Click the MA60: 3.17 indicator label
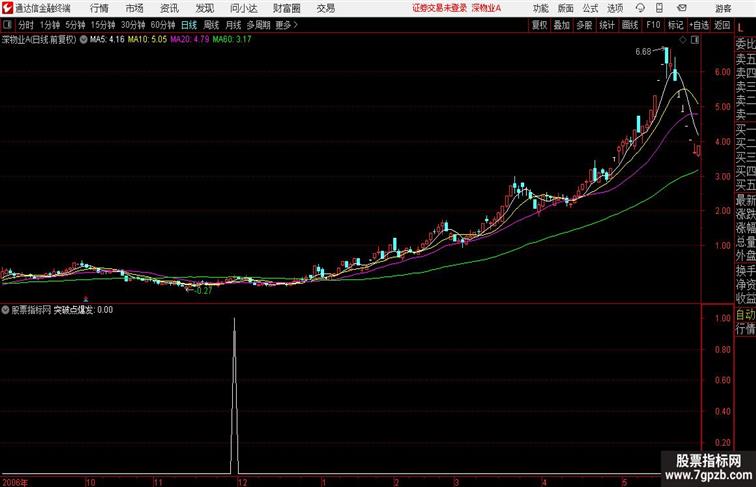This screenshot has height=487, width=756. click(232, 40)
